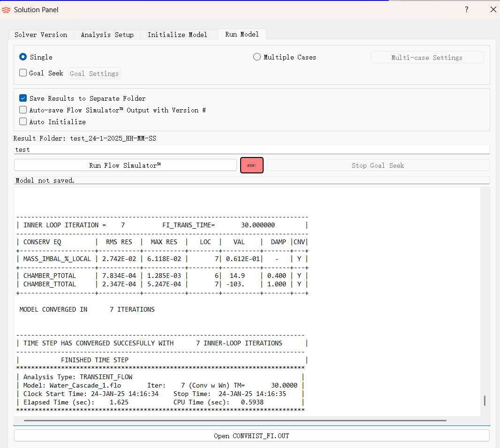This screenshot has height=448, width=500.
Task: Select the Run Model tab
Action: coord(242,34)
